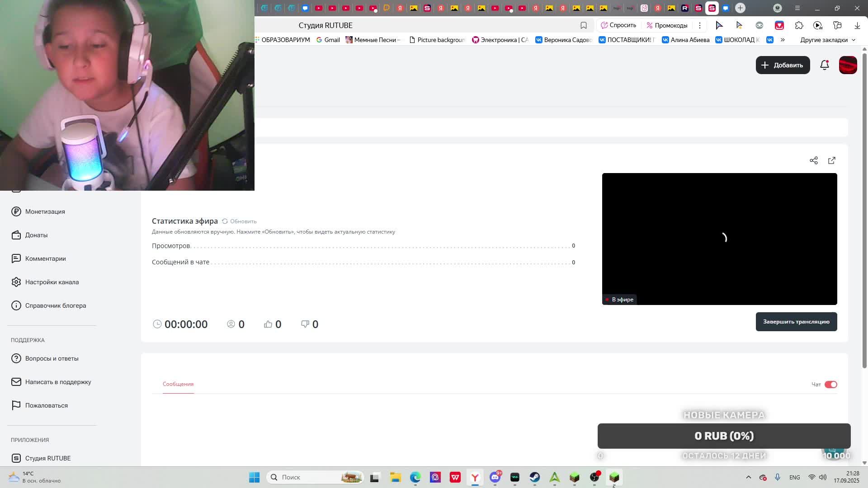
Task: Click the Добавить button
Action: point(782,65)
